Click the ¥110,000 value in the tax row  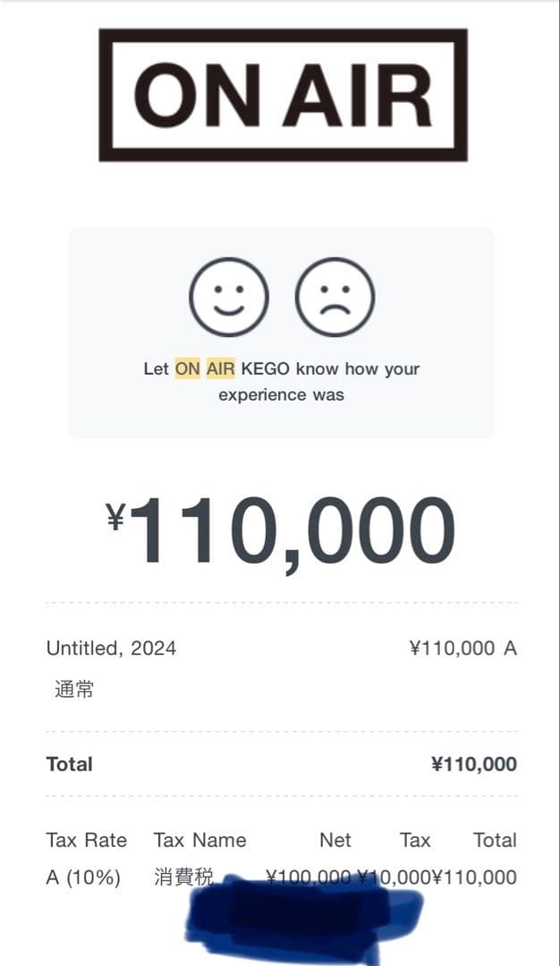475,878
